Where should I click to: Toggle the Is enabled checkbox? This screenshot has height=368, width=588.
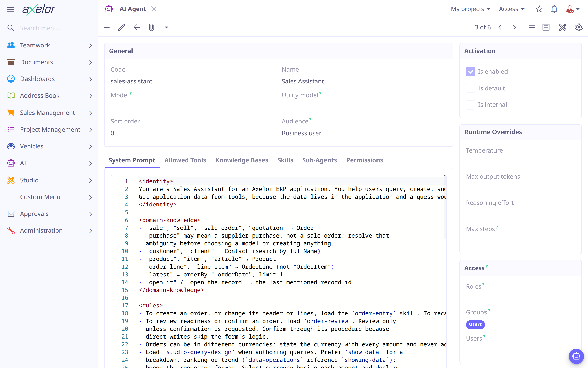470,72
